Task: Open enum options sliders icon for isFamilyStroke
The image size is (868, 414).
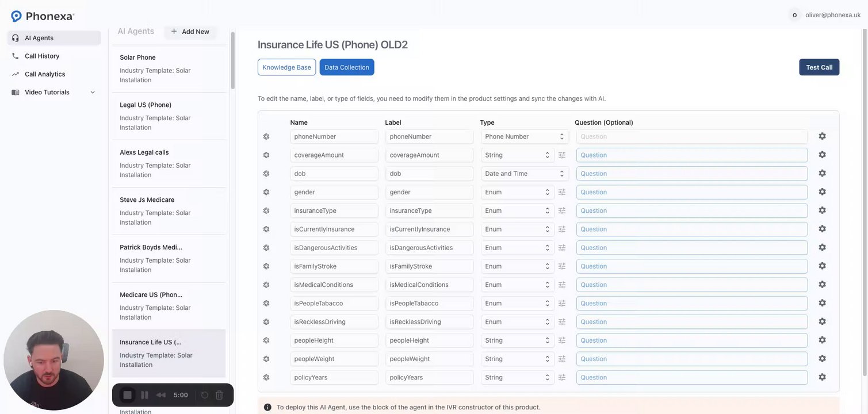Action: coord(562,266)
